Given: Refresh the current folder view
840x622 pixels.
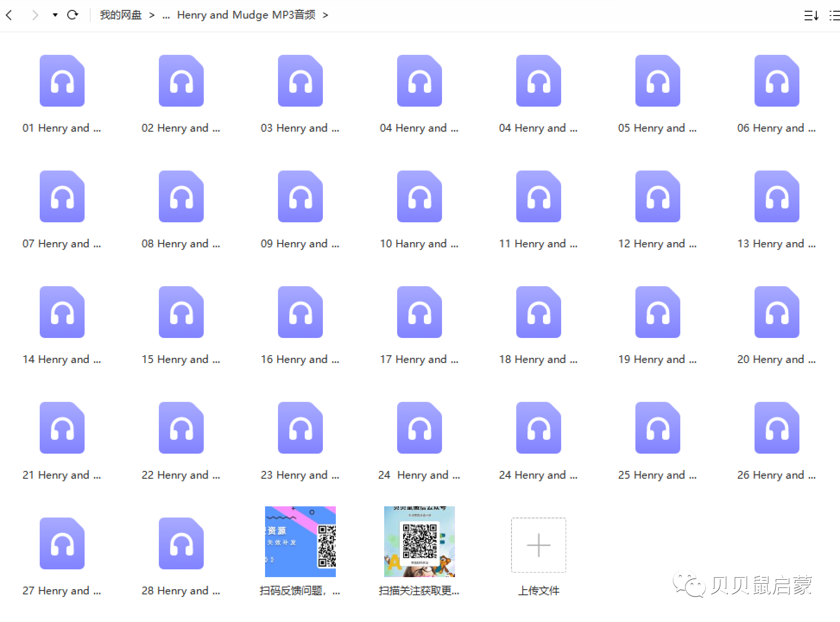Looking at the screenshot, I should pos(73,15).
